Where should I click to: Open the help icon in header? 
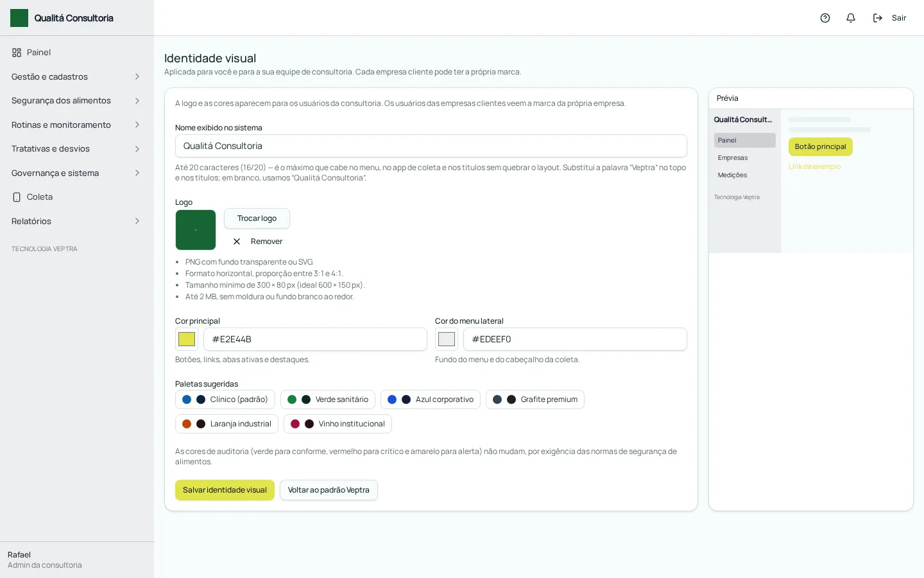pos(825,18)
